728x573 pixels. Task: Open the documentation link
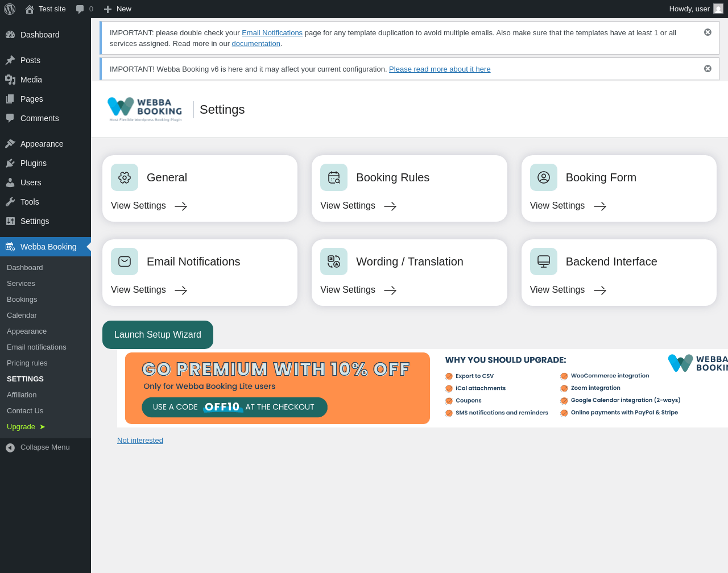pos(256,44)
